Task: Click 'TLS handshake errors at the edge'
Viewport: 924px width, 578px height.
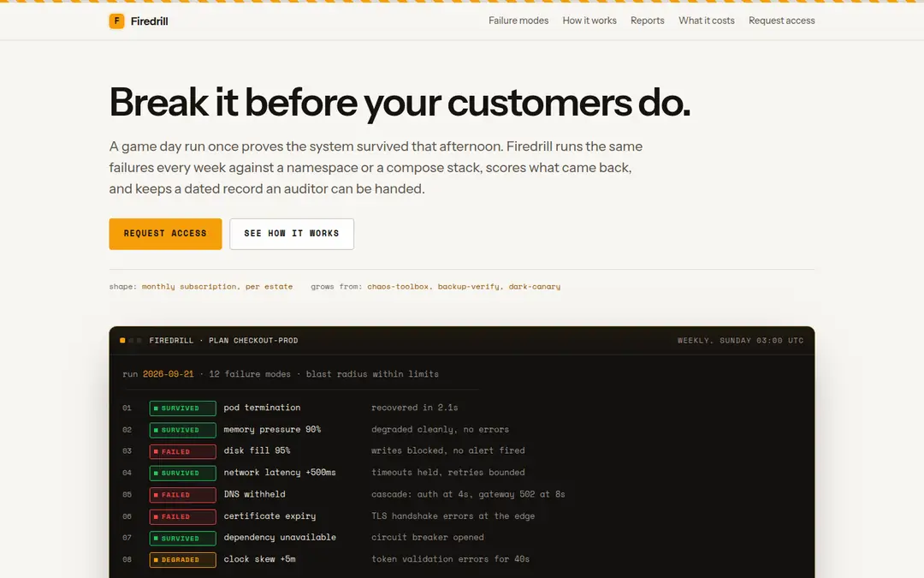Action: click(453, 516)
